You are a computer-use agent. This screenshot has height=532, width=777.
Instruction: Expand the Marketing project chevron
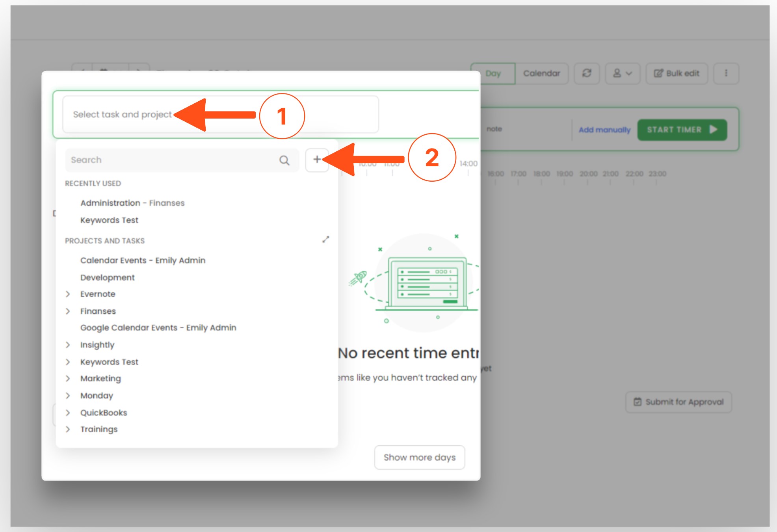coord(68,378)
